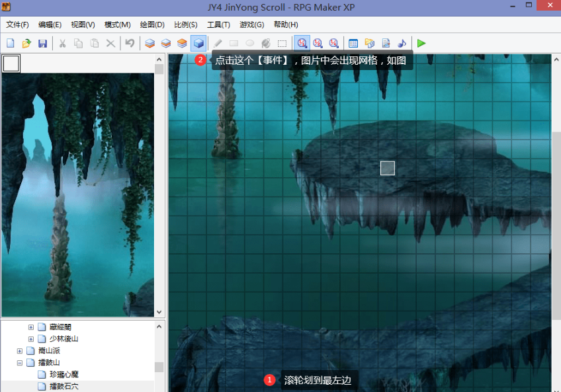Image resolution: width=561 pixels, height=392 pixels.
Task: Open the Script Editor icon
Action: coord(386,44)
